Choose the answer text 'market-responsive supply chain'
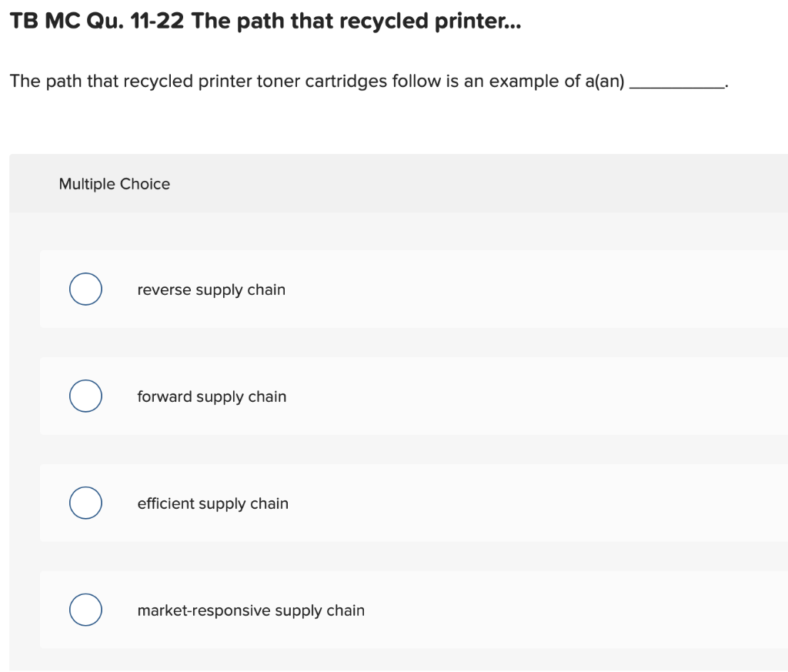The image size is (788, 672). point(251,610)
